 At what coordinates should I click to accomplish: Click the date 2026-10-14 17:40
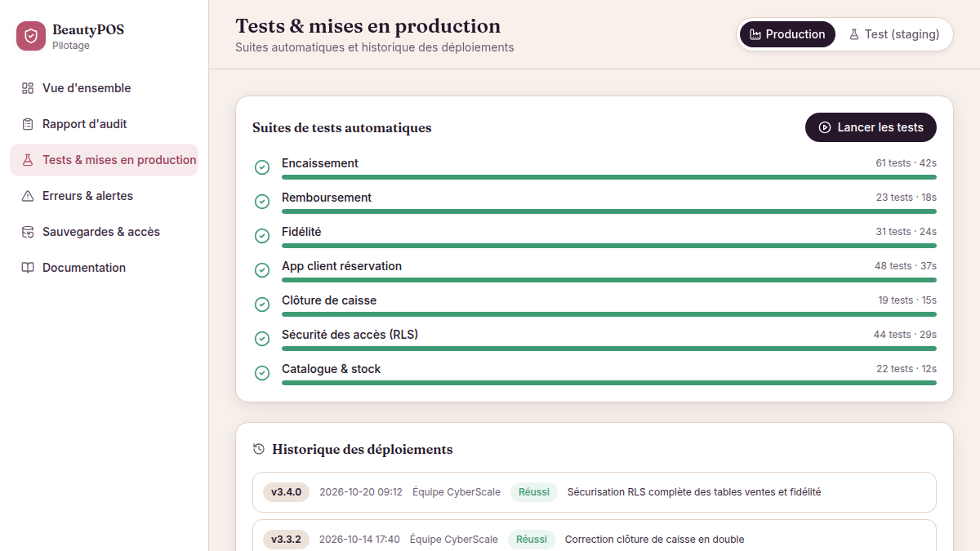click(x=359, y=540)
